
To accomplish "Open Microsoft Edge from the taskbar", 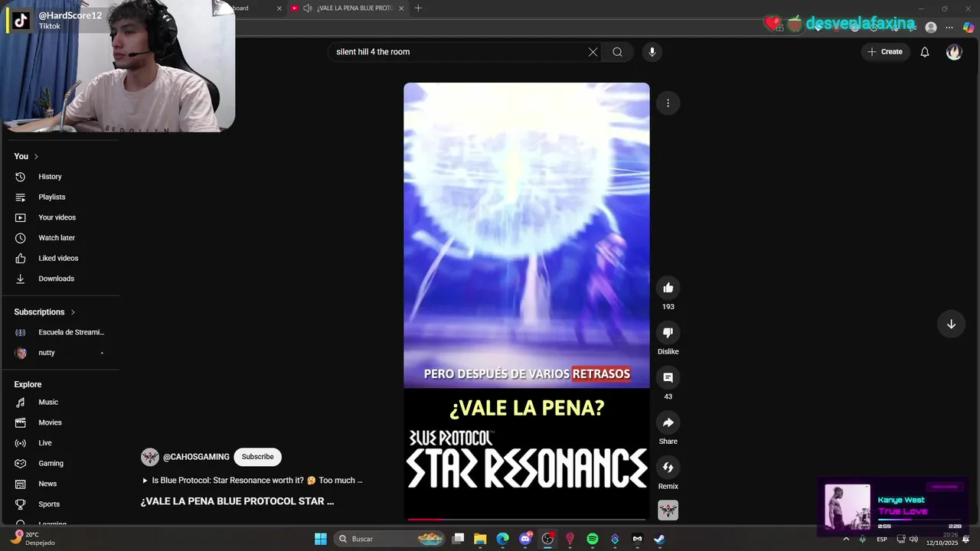I will pos(502,539).
